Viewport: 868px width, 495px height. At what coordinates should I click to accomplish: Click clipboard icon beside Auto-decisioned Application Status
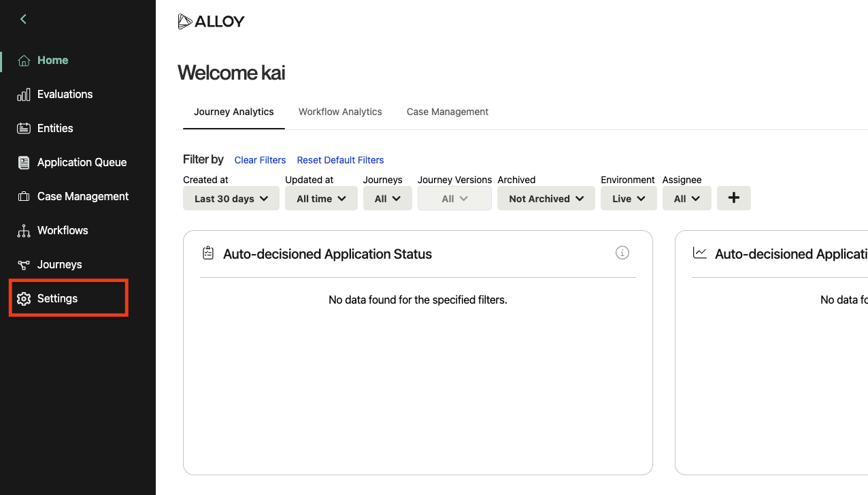click(x=208, y=253)
